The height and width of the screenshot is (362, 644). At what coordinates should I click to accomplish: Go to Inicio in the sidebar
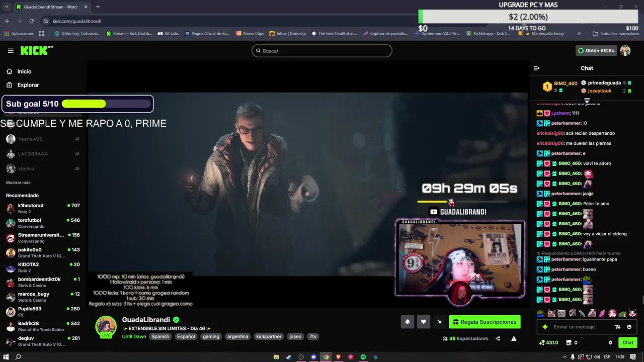pyautogui.click(x=24, y=71)
